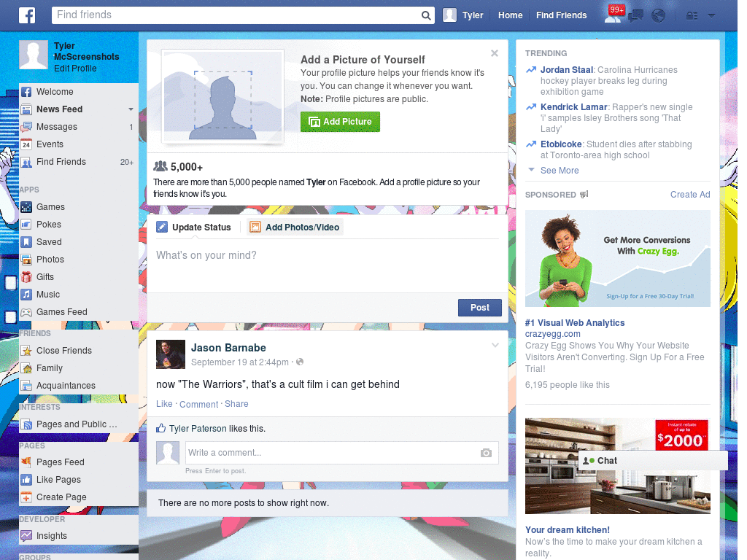
Task: Click the green Add Picture button
Action: click(340, 122)
